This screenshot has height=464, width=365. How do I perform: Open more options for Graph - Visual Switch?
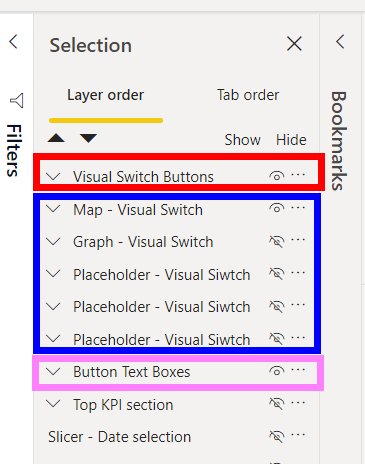(298, 240)
